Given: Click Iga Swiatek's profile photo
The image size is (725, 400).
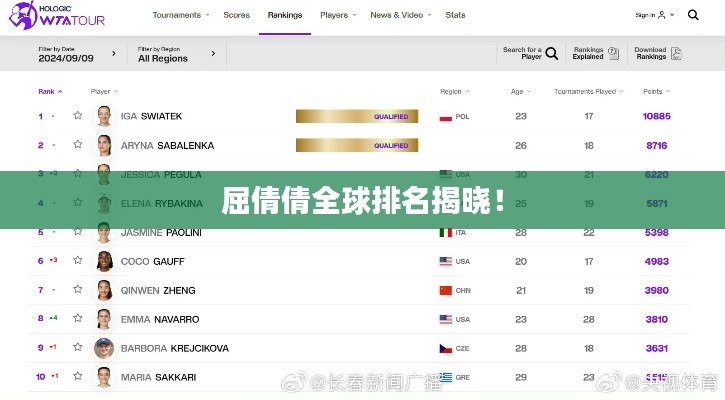Looking at the screenshot, I should 104,116.
